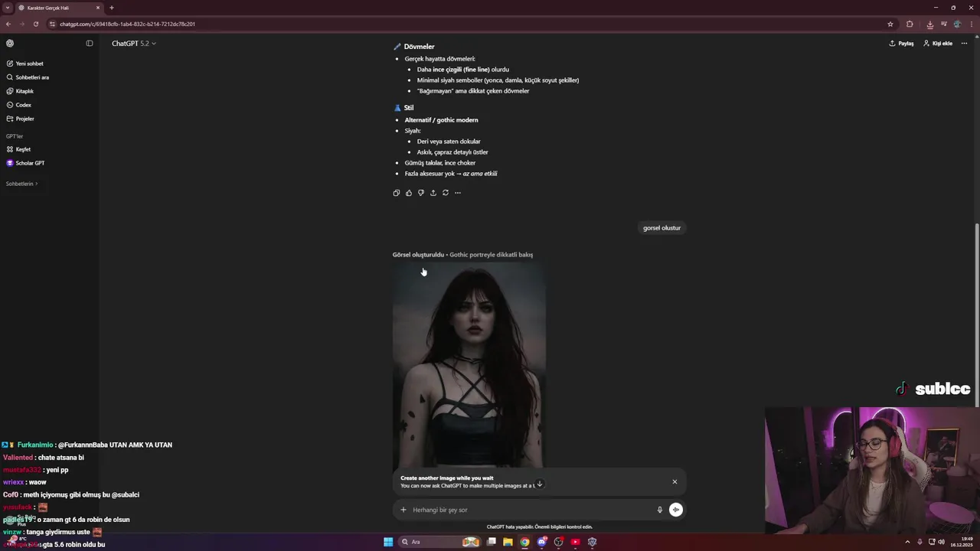The height and width of the screenshot is (551, 980).
Task: Open the media controls icon in Chrome
Action: click(944, 24)
